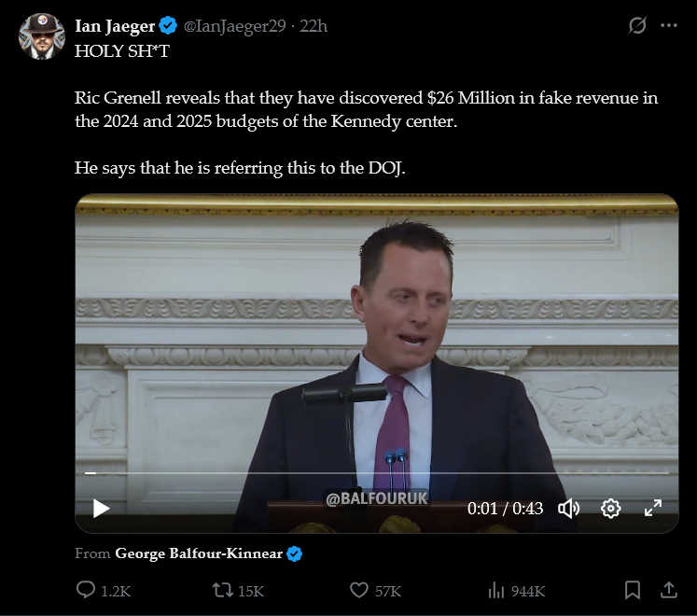Click the post text about Kennedy center
This screenshot has height=616, width=697.
366,109
